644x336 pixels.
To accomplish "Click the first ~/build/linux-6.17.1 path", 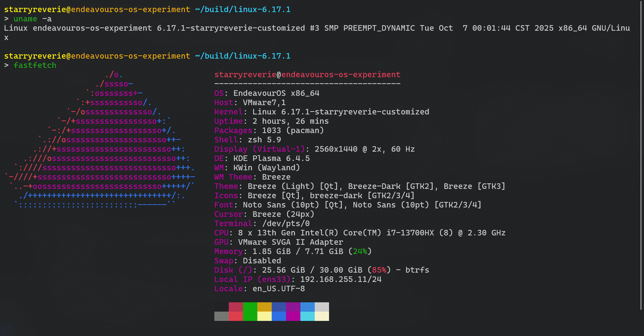I will 243,10.
